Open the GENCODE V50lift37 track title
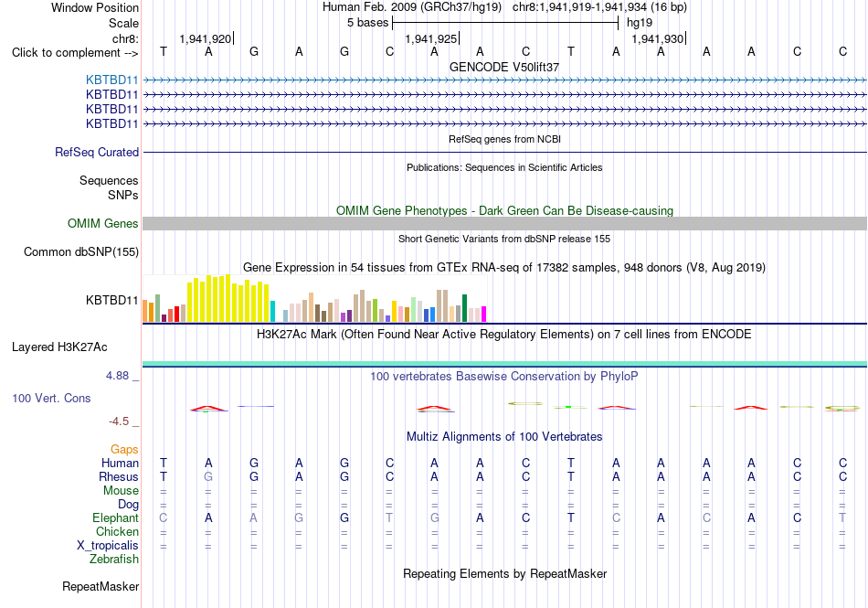 [504, 67]
